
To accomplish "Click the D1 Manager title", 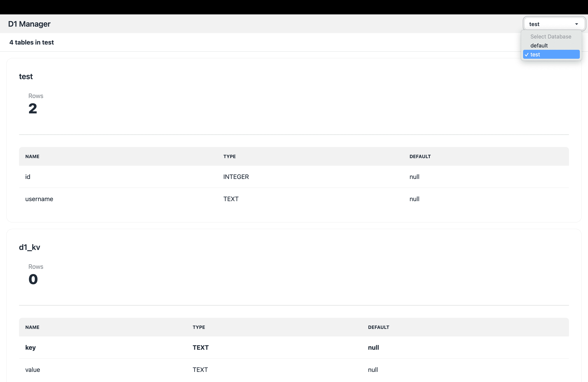I will pos(29,24).
